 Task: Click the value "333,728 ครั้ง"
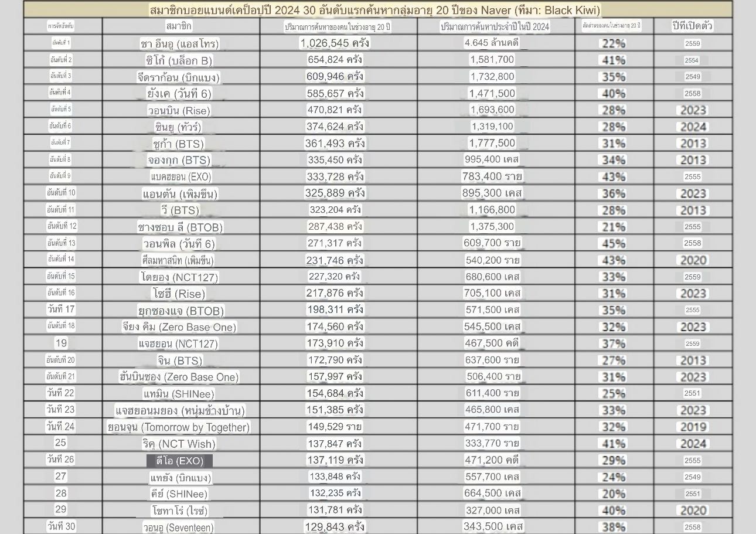click(x=335, y=176)
